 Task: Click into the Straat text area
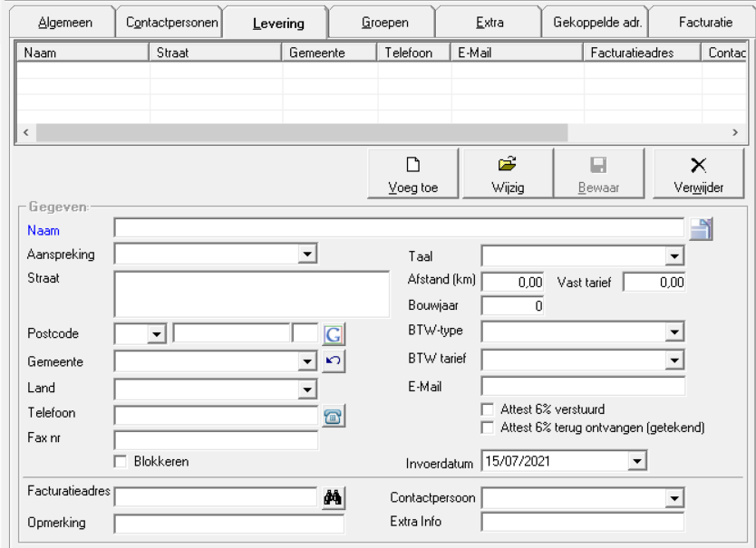click(252, 294)
